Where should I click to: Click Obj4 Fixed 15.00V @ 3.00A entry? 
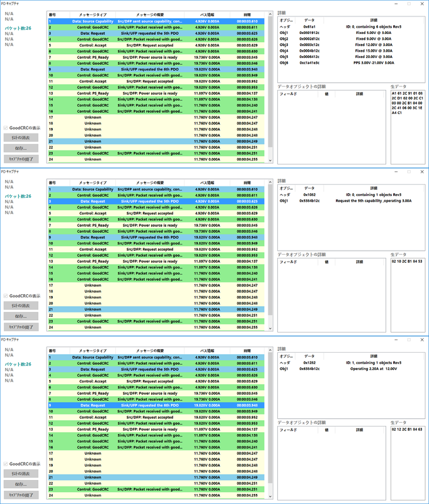[x=351, y=51]
